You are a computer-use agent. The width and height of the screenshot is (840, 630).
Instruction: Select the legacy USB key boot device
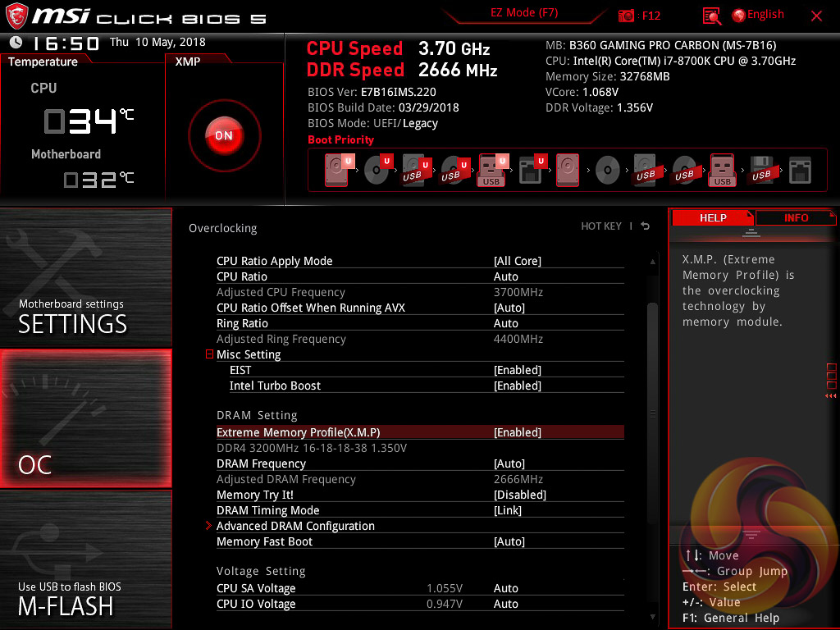click(723, 170)
